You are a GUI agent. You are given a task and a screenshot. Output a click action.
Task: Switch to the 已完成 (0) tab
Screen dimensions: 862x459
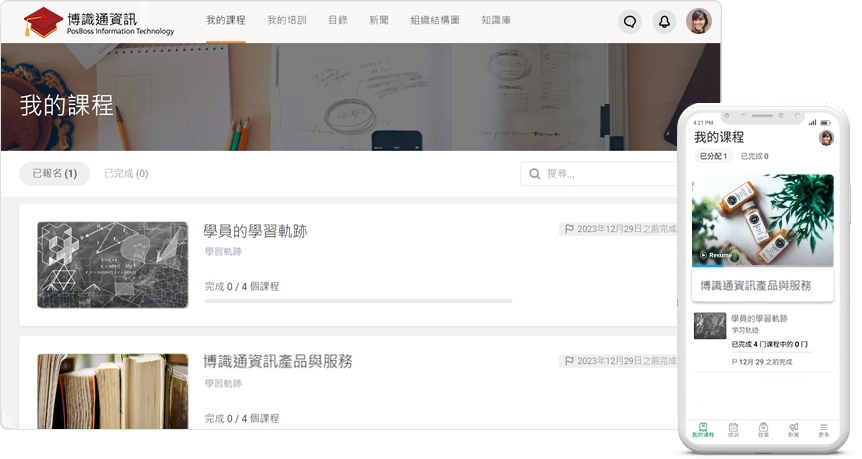[x=126, y=174]
